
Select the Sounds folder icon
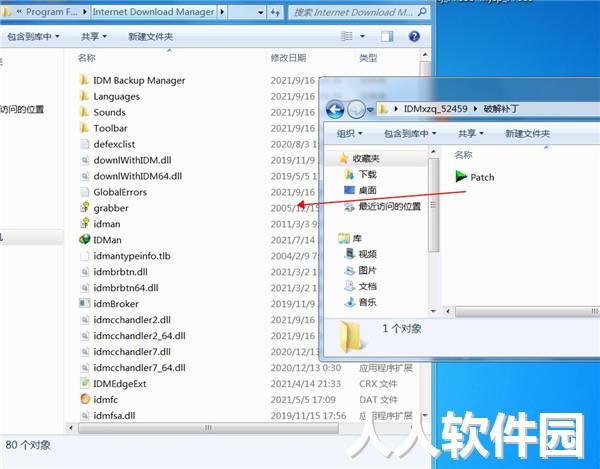pos(85,112)
